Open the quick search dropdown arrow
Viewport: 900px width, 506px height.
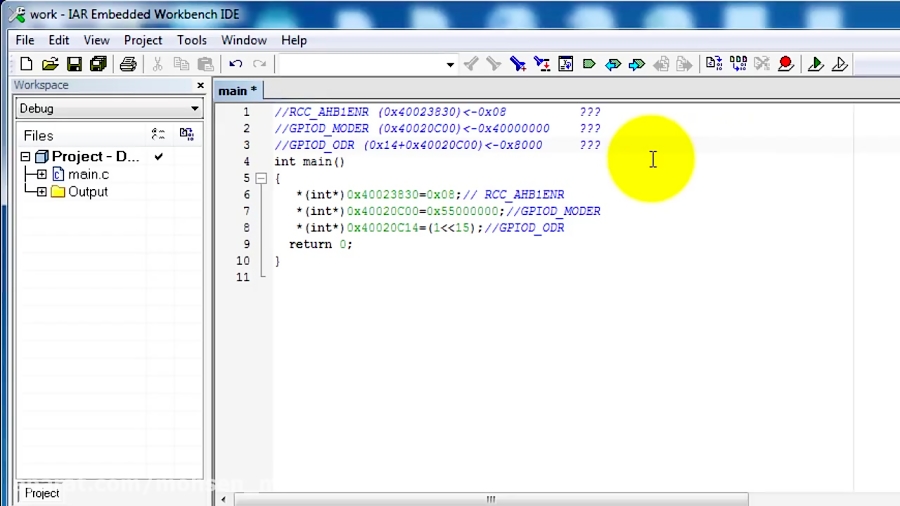[450, 64]
